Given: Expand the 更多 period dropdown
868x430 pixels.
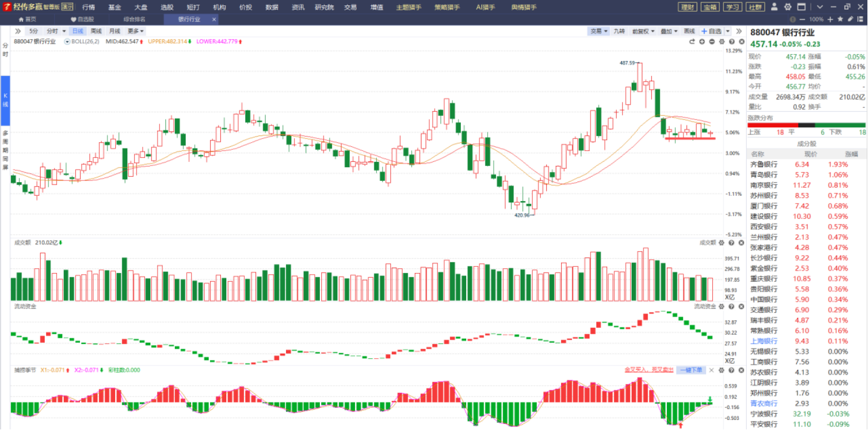Looking at the screenshot, I should (136, 31).
